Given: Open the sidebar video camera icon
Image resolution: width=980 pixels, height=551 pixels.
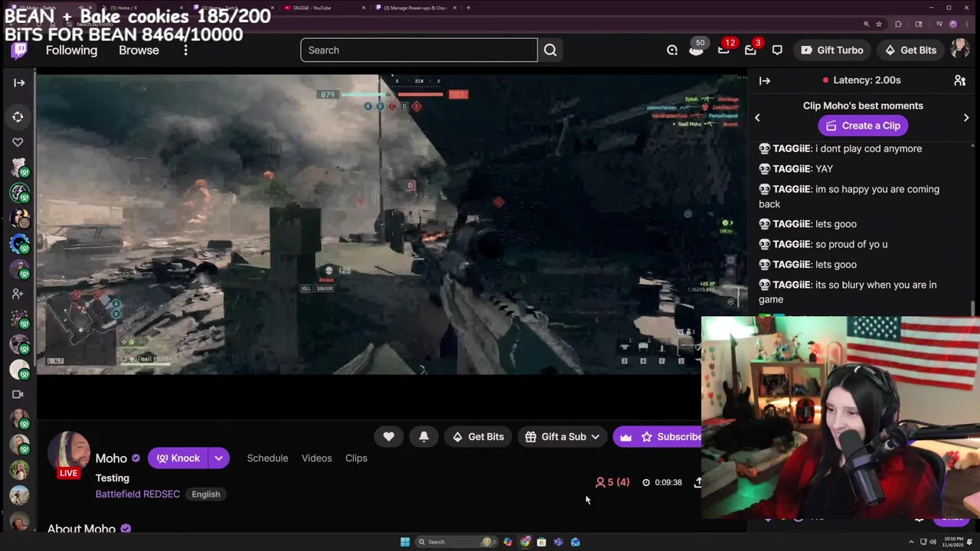Looking at the screenshot, I should click(18, 395).
